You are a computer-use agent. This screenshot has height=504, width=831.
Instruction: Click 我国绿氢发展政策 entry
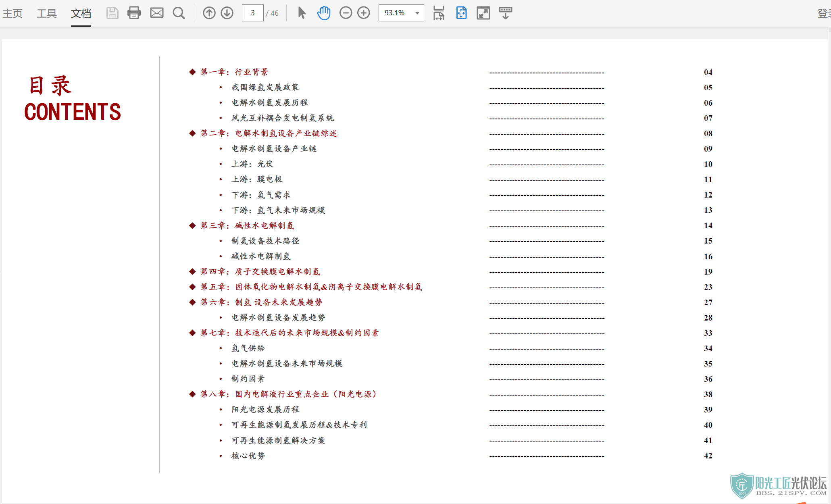265,87
